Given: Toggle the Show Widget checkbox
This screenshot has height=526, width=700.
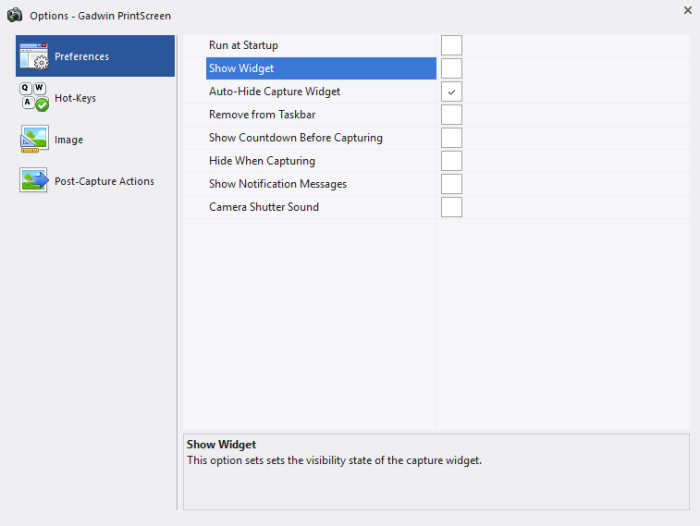Looking at the screenshot, I should 451,68.
